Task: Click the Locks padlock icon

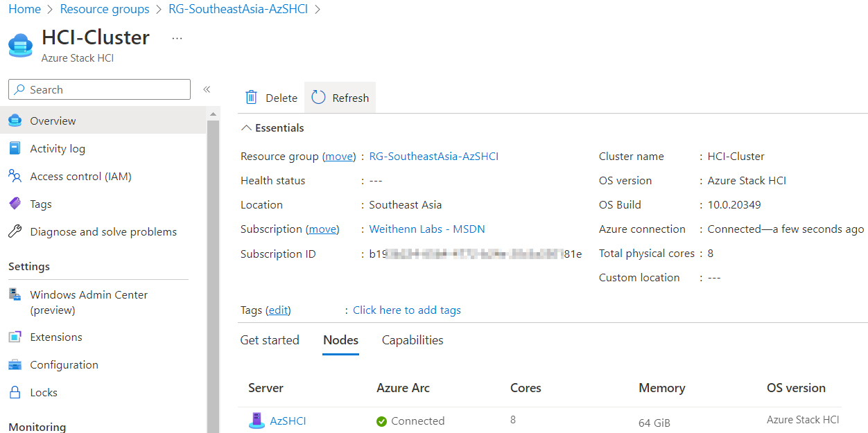Action: 15,392
